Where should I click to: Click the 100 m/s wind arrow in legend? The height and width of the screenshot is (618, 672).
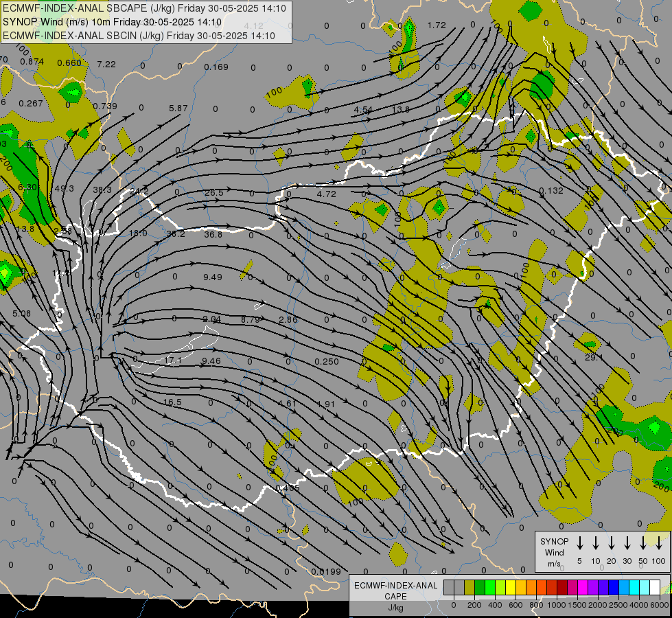659,542
